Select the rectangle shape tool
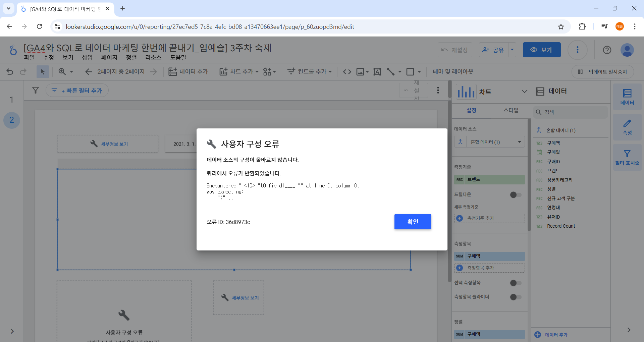The height and width of the screenshot is (342, 644). 410,71
